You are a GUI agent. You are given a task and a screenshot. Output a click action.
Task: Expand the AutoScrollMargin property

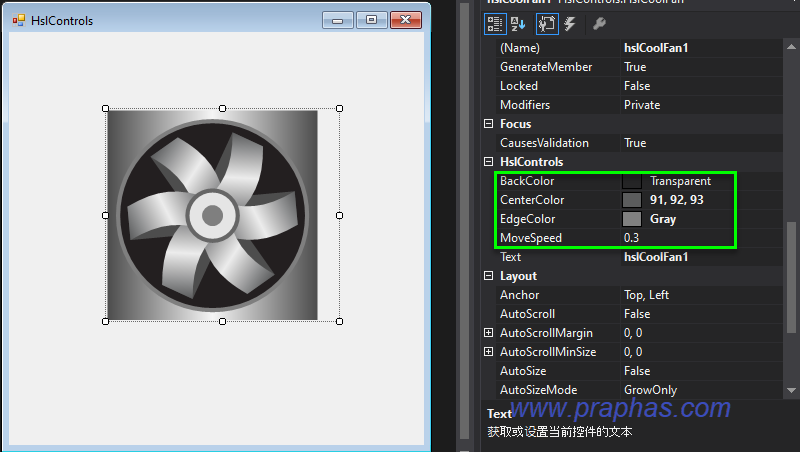[488, 333]
